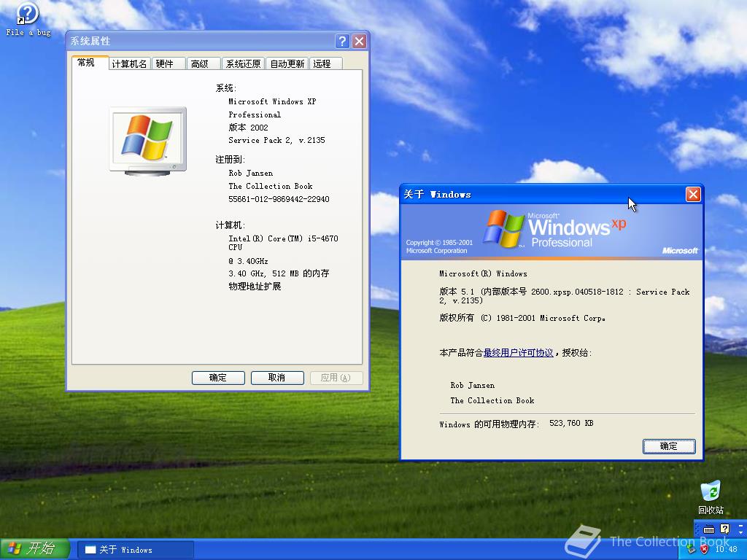Image resolution: width=747 pixels, height=560 pixels.
Task: Click the keyboard icon on the language bar
Action: click(708, 529)
